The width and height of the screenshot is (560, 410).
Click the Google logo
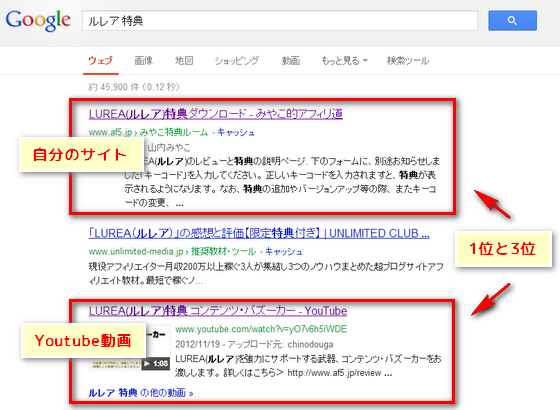38,20
